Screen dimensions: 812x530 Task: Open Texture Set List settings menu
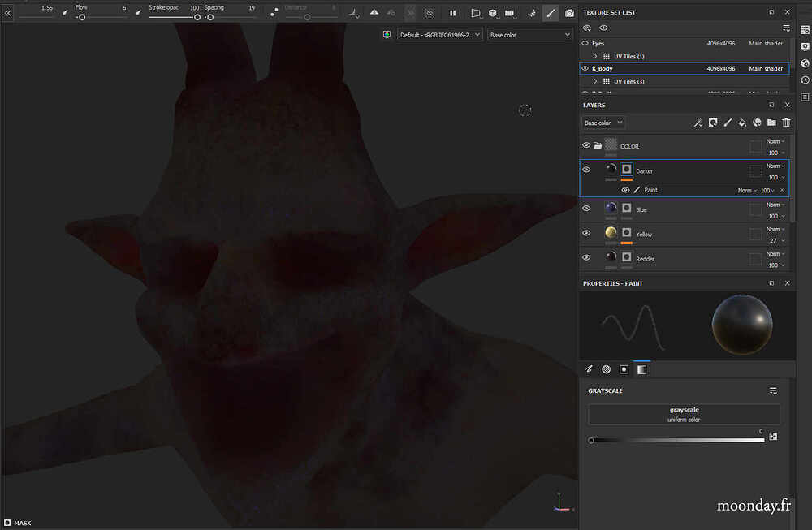(x=786, y=28)
